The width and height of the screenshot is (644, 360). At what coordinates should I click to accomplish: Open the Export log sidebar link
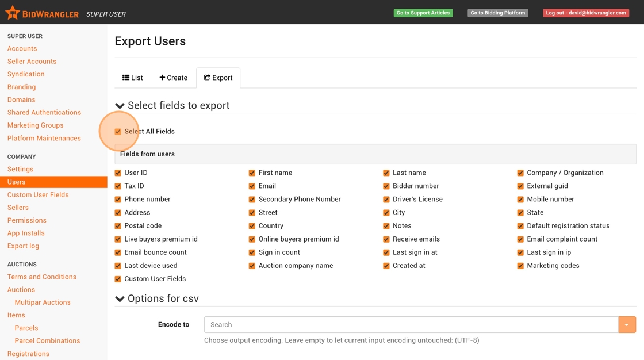tap(23, 246)
